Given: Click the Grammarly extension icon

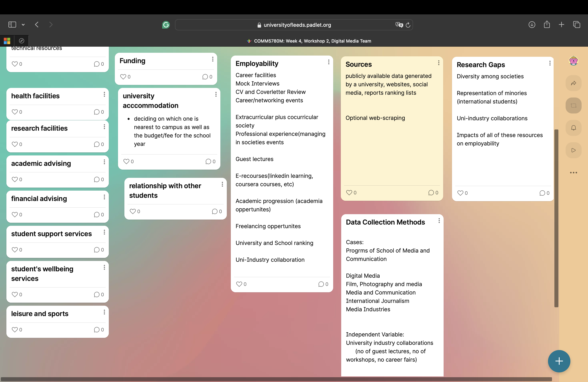Looking at the screenshot, I should [166, 25].
